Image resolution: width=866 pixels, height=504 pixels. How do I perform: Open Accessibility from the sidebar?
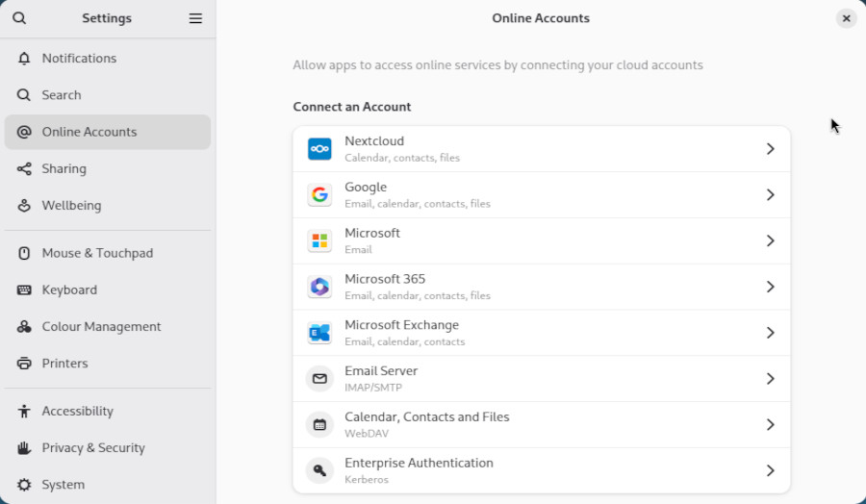[108, 411]
